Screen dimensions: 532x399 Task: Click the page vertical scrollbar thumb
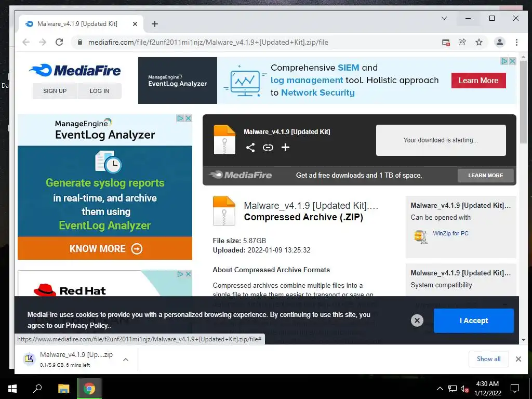523,102
